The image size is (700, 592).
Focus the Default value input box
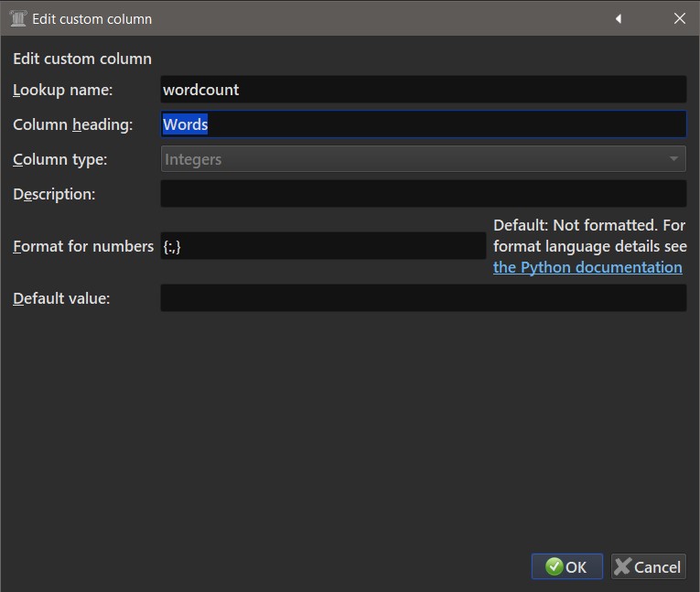point(423,298)
